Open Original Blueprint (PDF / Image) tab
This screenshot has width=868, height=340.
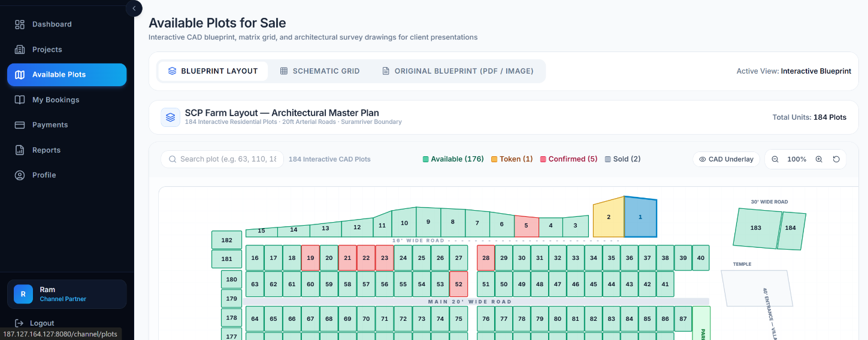(458, 71)
